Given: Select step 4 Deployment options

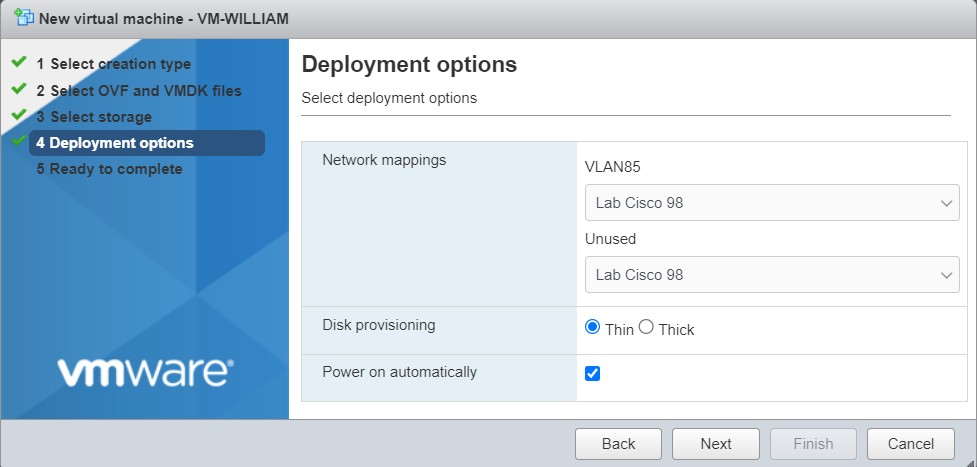Looking at the screenshot, I should tap(122, 143).
